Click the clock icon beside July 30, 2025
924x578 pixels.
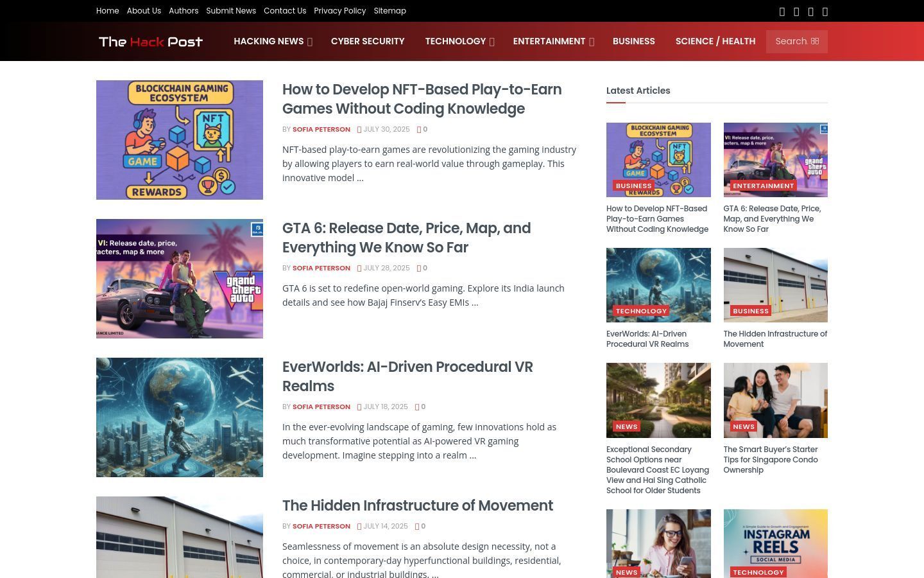pos(359,130)
